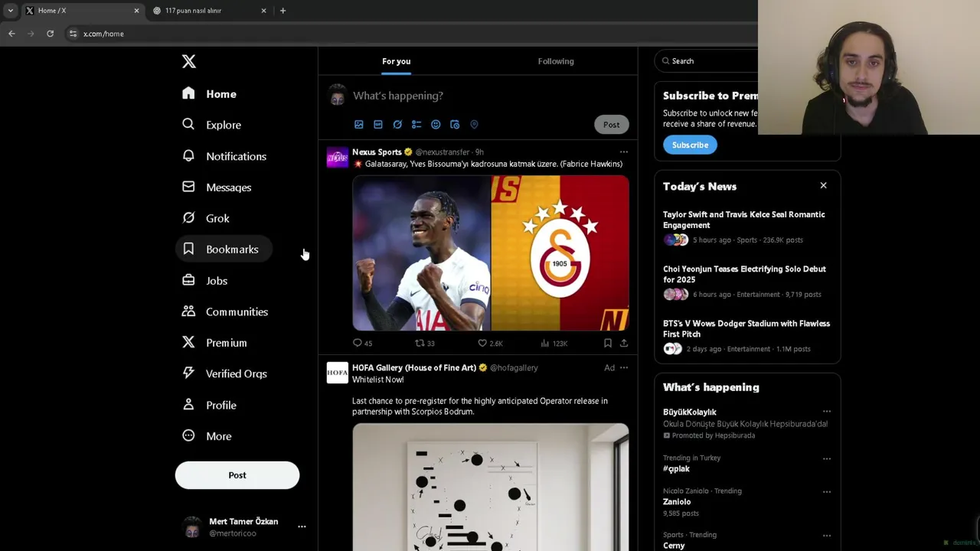
Task: Open the HOFA Gallery artwork image
Action: point(491,487)
